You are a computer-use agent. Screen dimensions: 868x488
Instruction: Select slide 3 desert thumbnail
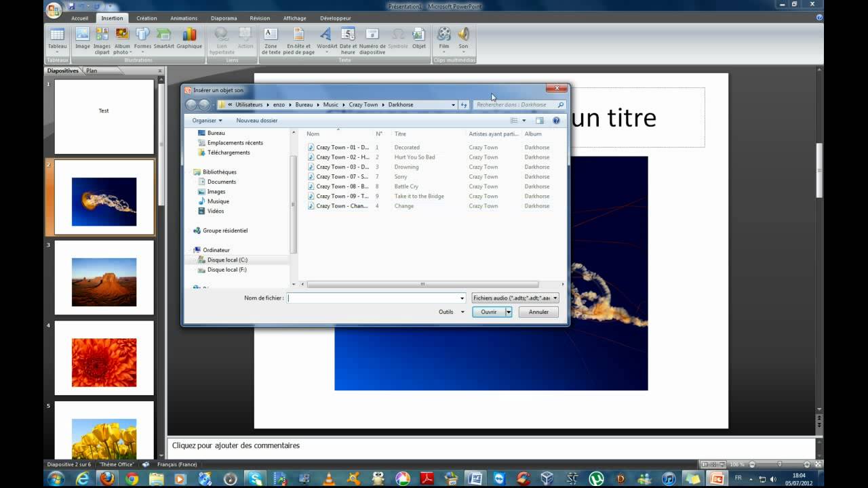pos(104,278)
